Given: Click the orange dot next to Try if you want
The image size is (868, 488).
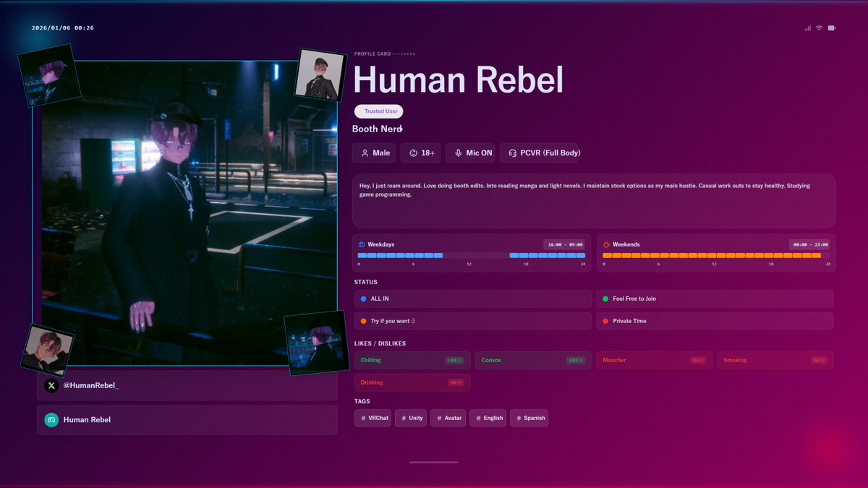Looking at the screenshot, I should pyautogui.click(x=363, y=321).
